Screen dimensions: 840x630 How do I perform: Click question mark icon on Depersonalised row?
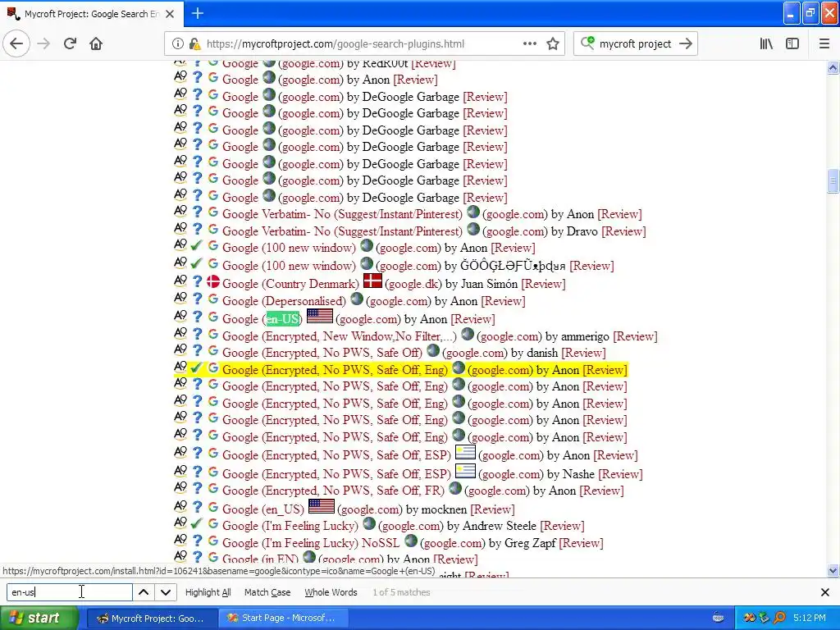[197, 299]
